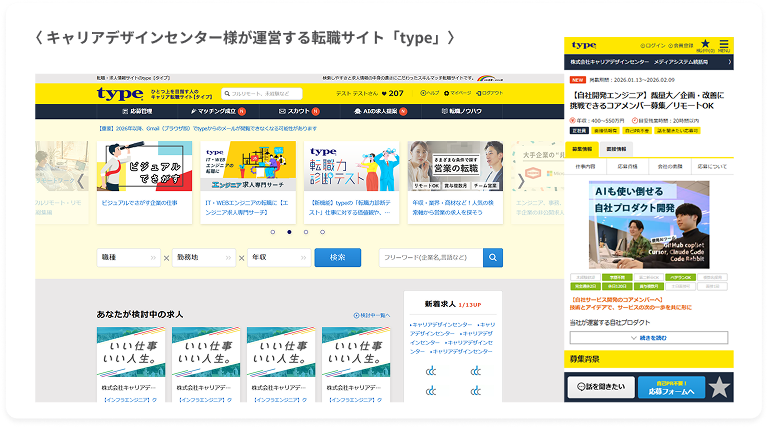Open AIの求人提案 in the navigation bar

point(381,111)
